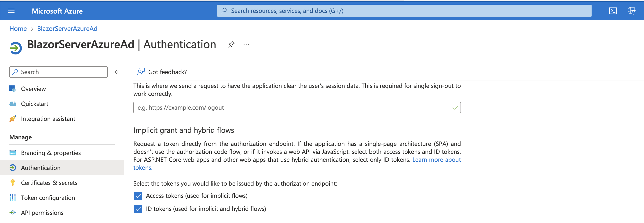This screenshot has height=223, width=644.
Task: Click the Certificates & secrets key icon
Action: click(12, 183)
